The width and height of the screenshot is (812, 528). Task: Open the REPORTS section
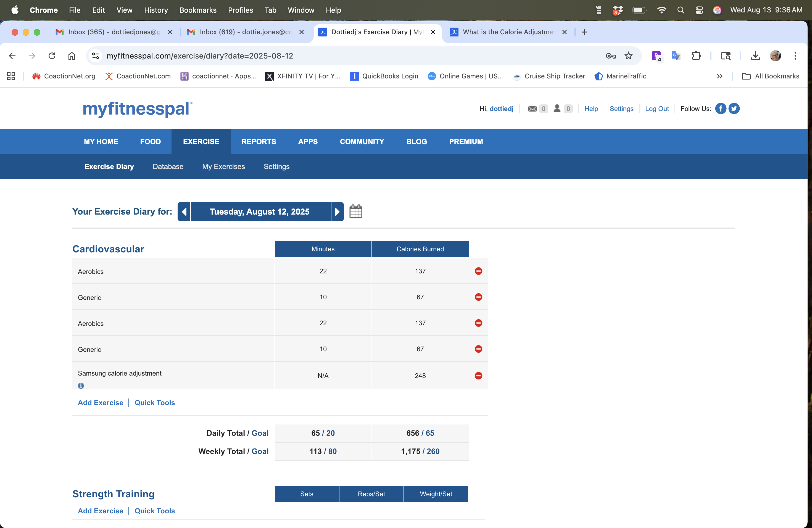click(259, 142)
